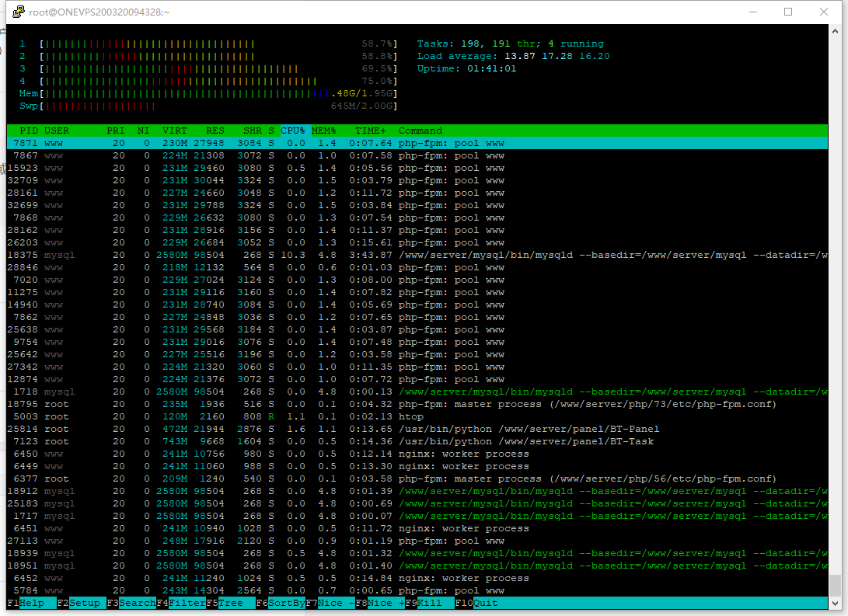The width and height of the screenshot is (848, 616).
Task: Click F8 Nice plus to lower priority
Action: 380,603
